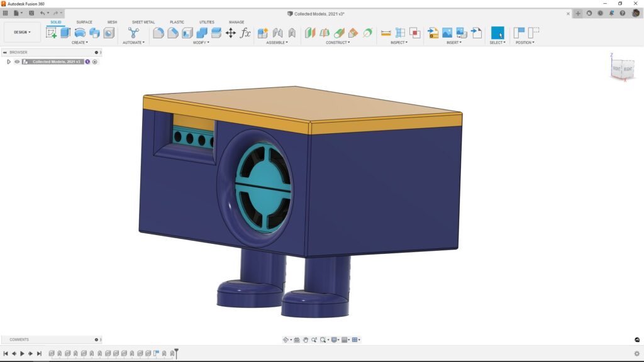The width and height of the screenshot is (644, 362).
Task: Switch to the Mesh tab
Action: (112, 22)
